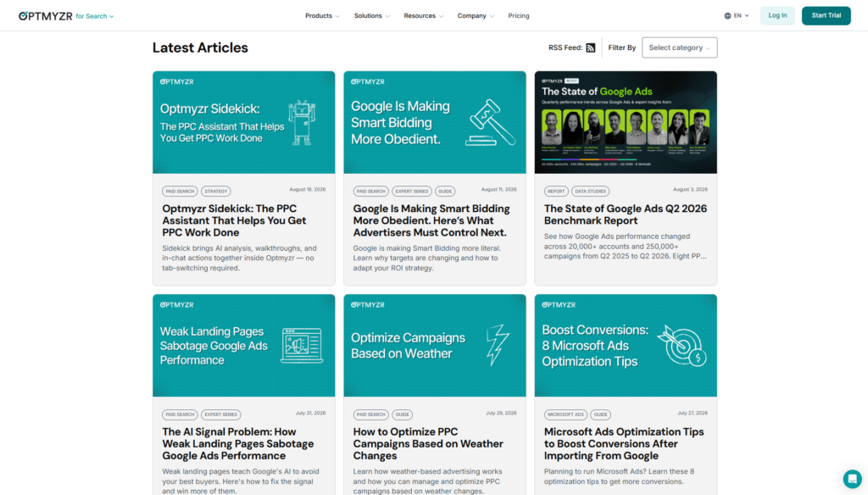868x495 pixels.
Task: Click GUIDE tag on Smart Bidding card
Action: point(445,191)
